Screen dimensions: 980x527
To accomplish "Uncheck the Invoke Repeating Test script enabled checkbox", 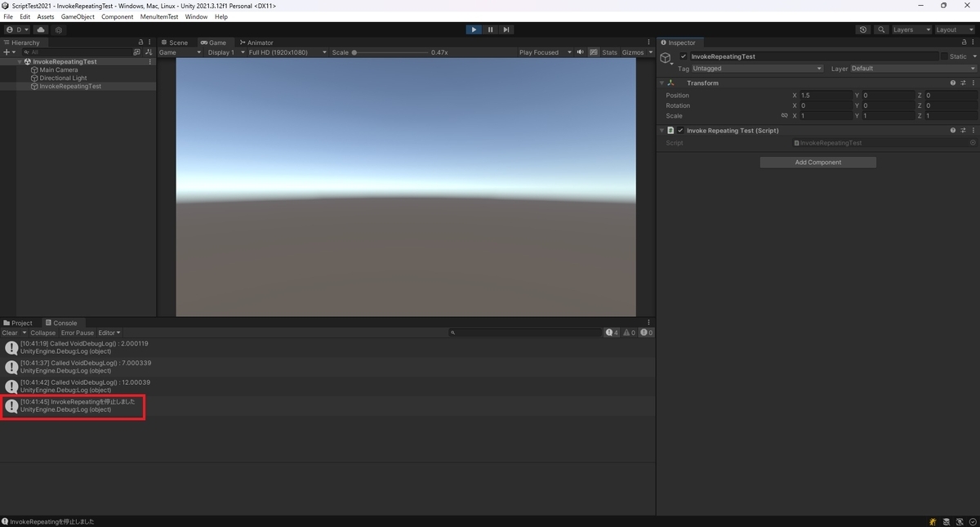I will [x=681, y=130].
